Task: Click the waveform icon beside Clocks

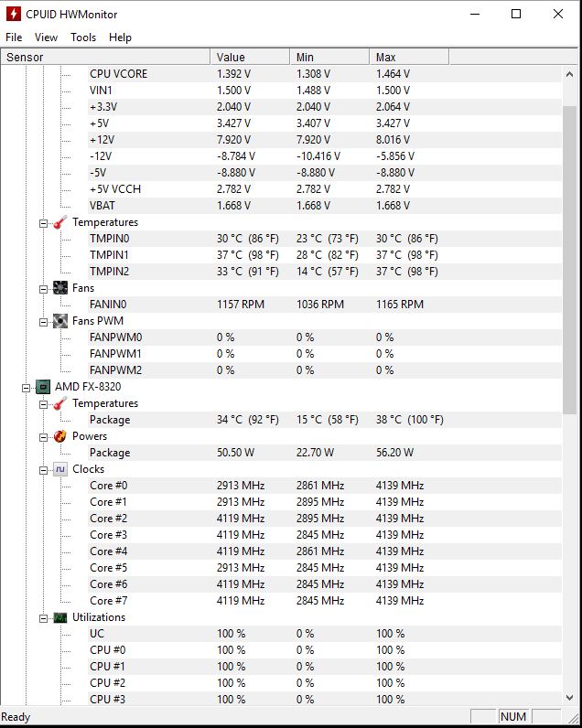Action: coord(60,469)
